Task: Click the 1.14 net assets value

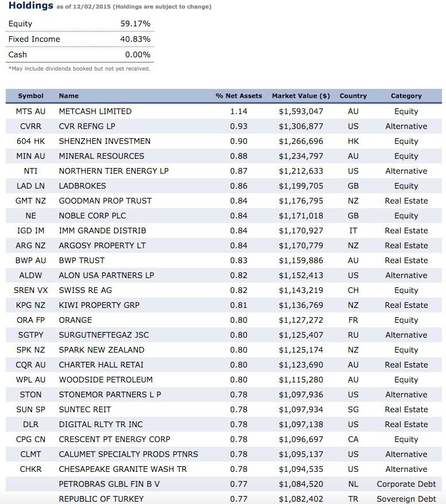Action: (x=239, y=111)
